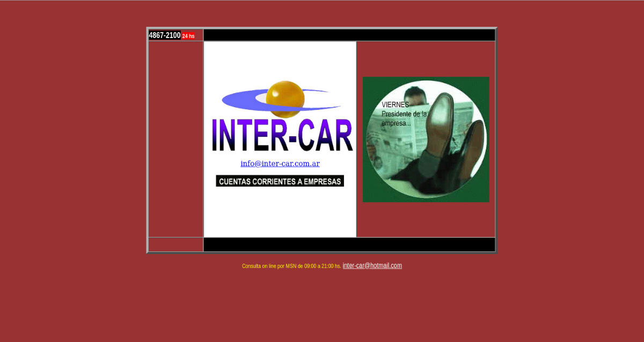Click the INTER-CAR logo image
Screen dimensions: 644x342
click(282, 116)
